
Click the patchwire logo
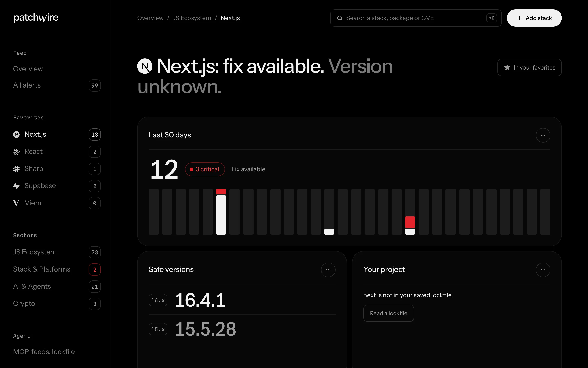click(x=36, y=18)
